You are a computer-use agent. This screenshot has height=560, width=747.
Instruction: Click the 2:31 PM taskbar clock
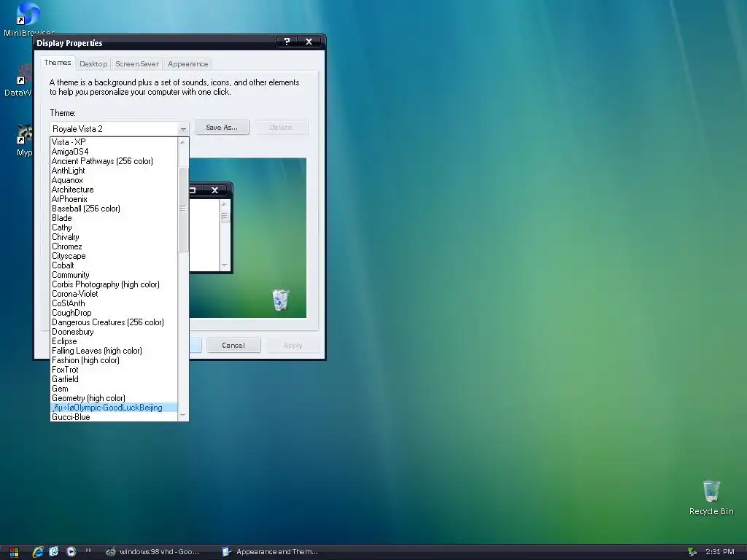click(x=719, y=551)
